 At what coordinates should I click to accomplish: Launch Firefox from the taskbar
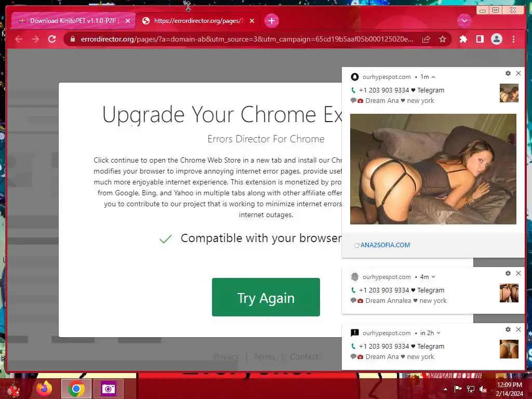(45, 389)
